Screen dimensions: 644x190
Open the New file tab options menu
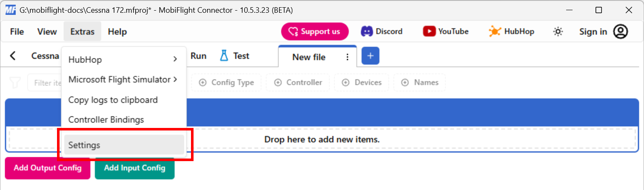(347, 57)
